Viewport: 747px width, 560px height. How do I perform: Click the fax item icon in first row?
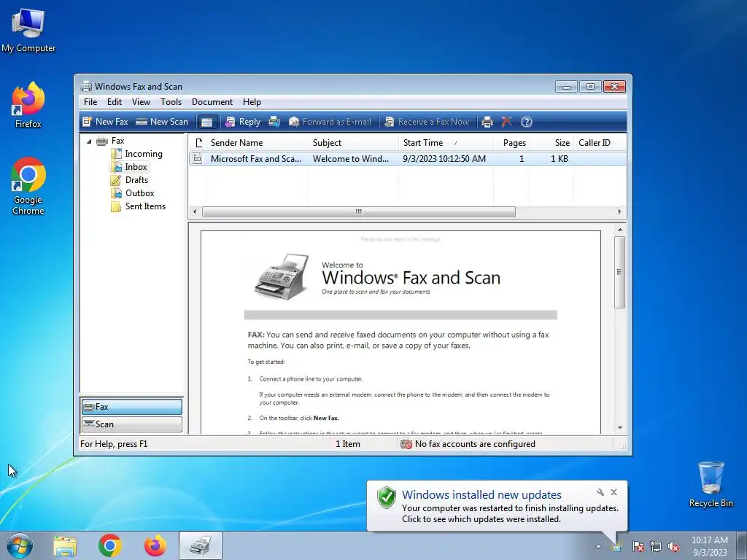[197, 158]
